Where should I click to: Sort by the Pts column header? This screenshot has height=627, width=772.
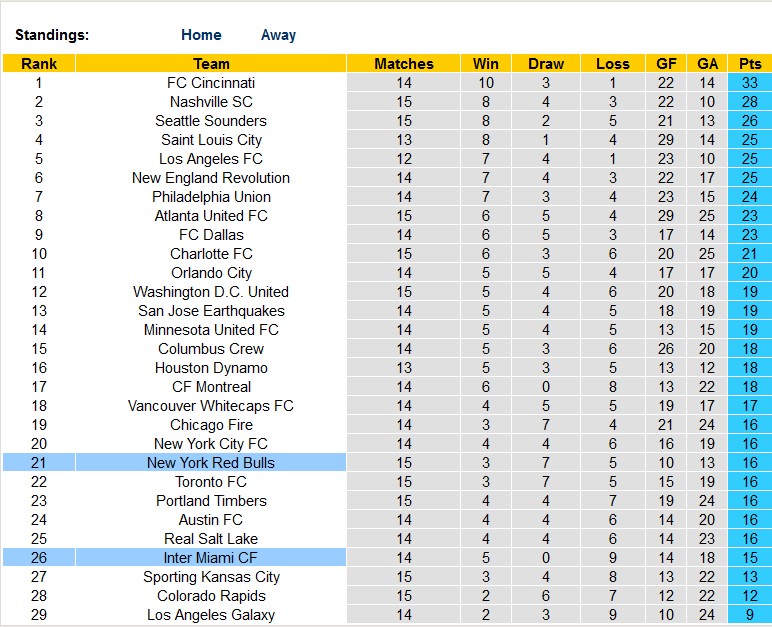750,64
